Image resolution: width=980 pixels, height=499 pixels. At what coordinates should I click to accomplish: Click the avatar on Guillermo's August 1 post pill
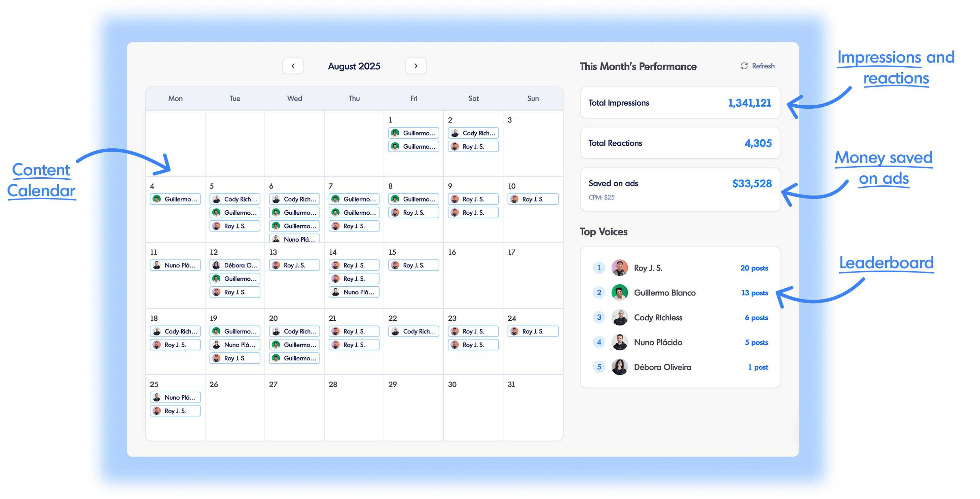[x=395, y=133]
